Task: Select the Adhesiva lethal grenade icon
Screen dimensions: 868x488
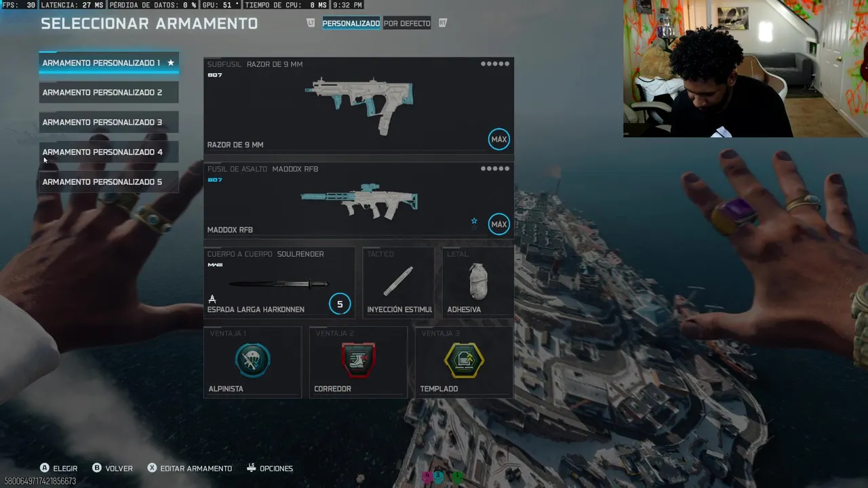Action: coord(478,281)
